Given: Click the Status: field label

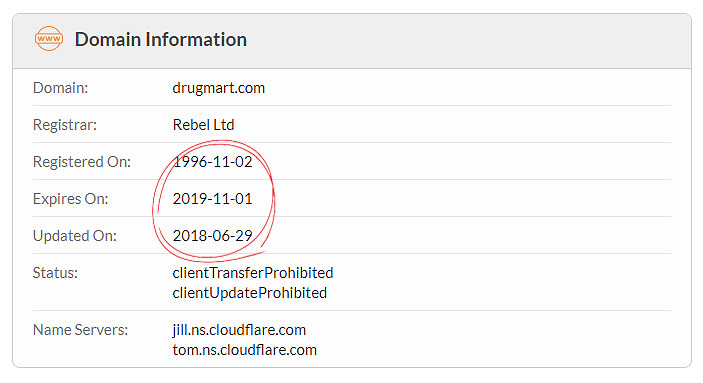Looking at the screenshot, I should [x=55, y=273].
